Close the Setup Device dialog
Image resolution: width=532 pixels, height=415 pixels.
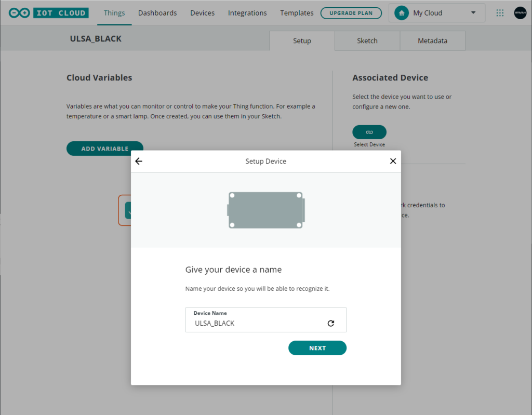click(x=393, y=161)
